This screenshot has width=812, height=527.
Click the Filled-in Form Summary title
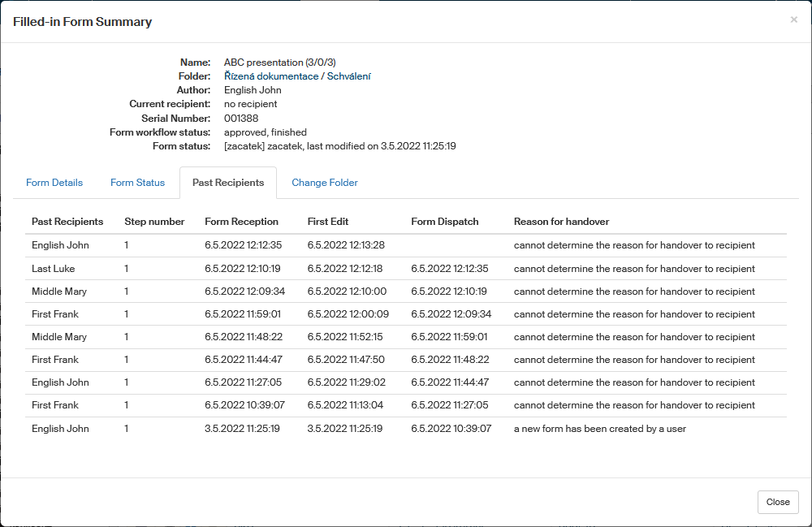[82, 22]
